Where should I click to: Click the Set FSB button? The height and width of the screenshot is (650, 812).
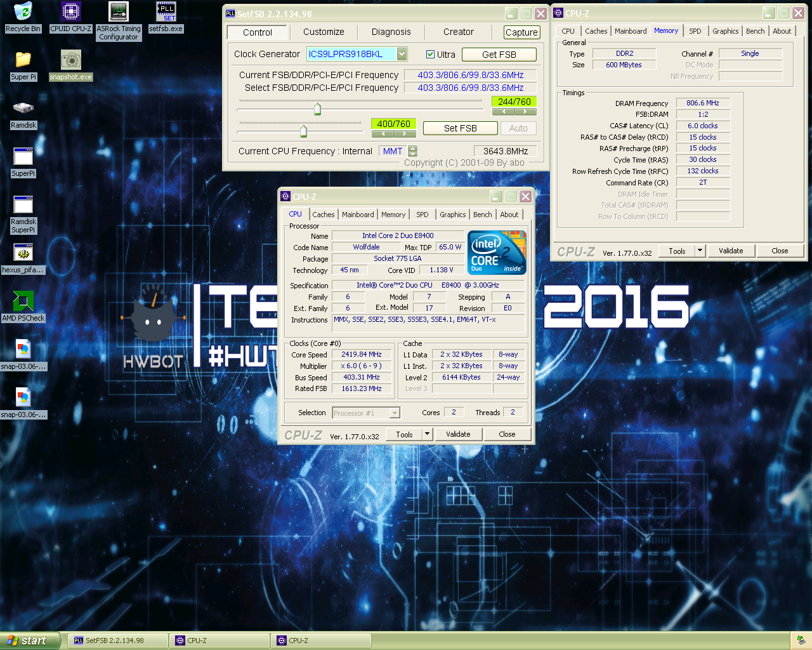[461, 128]
